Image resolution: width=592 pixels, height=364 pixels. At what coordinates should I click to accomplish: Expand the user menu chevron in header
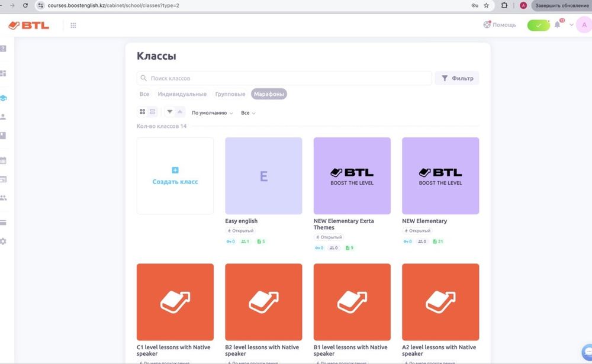coord(571,25)
